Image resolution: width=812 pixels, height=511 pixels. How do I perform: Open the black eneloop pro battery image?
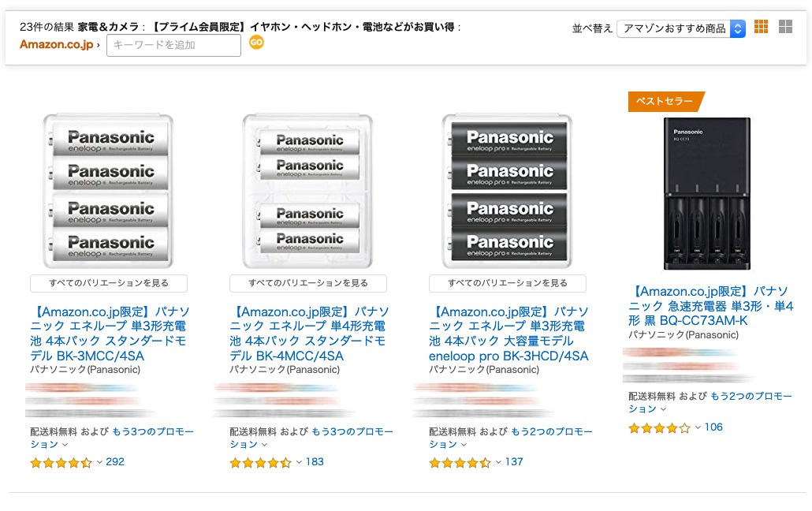[x=508, y=190]
